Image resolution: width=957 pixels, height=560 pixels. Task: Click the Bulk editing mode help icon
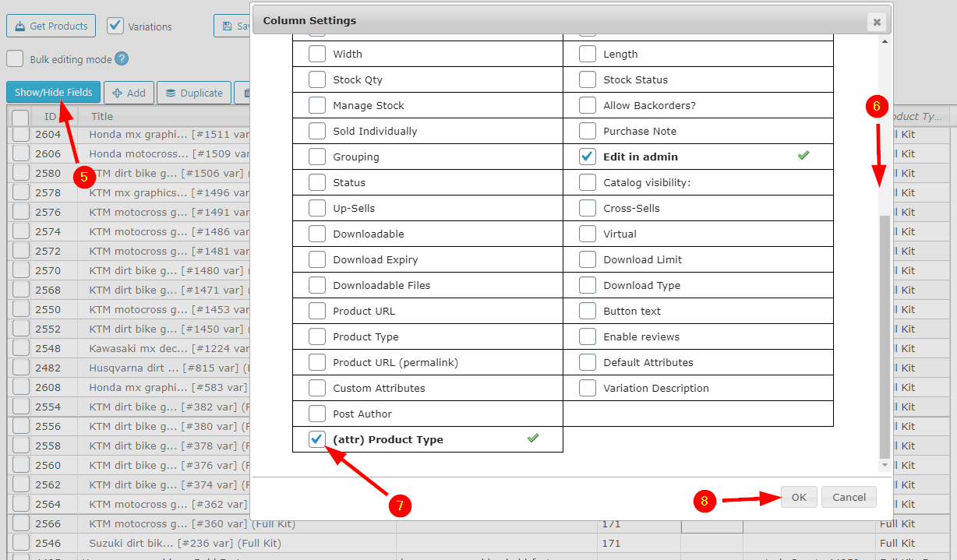click(122, 59)
